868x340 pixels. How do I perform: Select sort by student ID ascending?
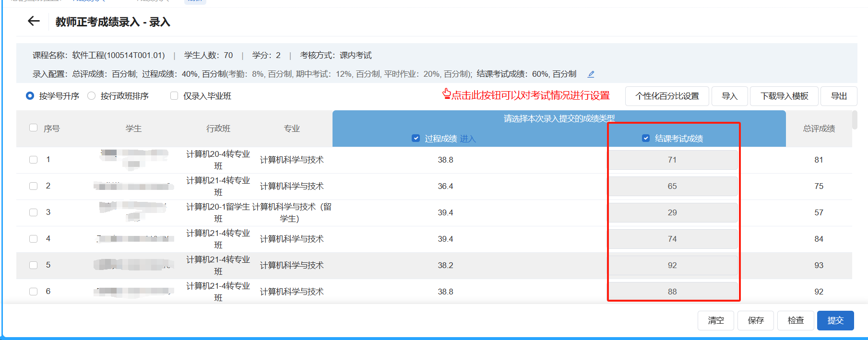30,96
